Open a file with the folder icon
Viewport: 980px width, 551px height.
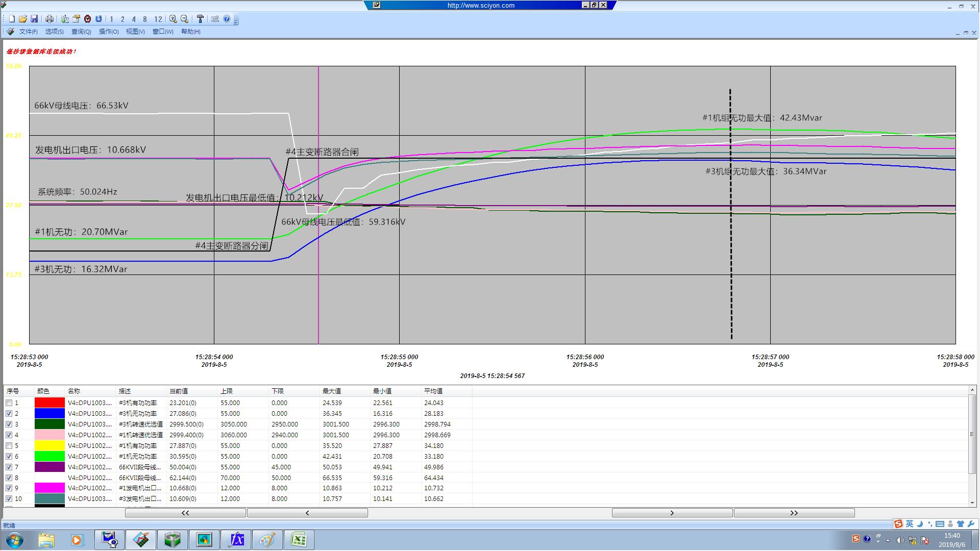[x=23, y=19]
